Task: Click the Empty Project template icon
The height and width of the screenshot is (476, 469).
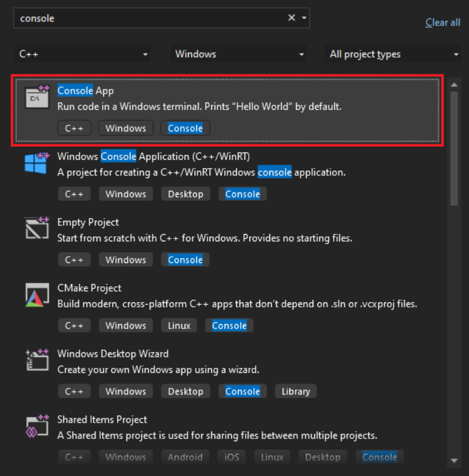Action: [x=37, y=228]
